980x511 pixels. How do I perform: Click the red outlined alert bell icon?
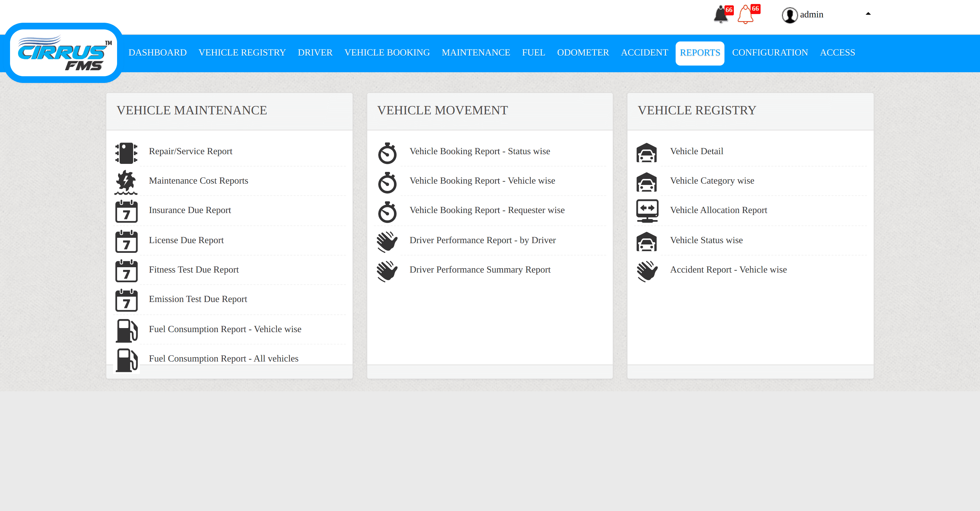point(746,15)
